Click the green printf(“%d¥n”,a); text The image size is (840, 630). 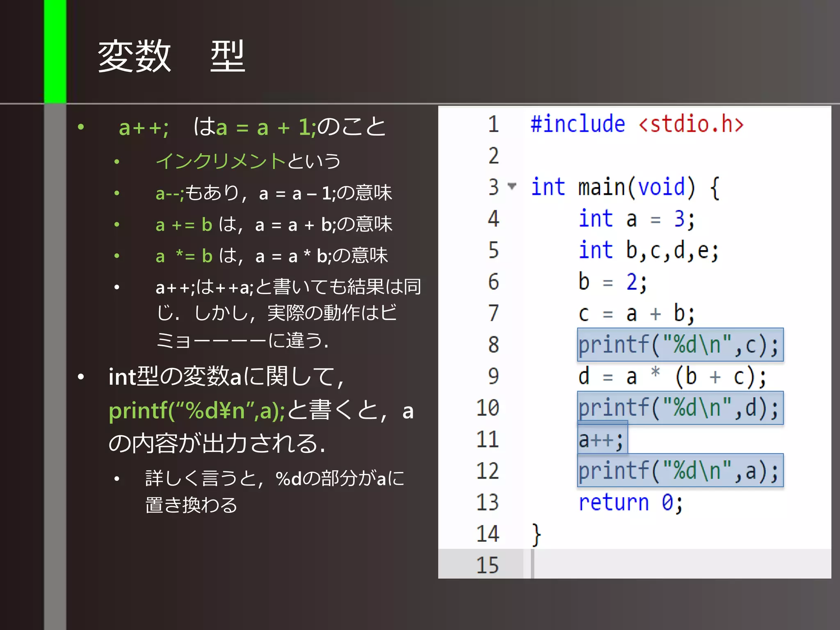[x=196, y=411]
